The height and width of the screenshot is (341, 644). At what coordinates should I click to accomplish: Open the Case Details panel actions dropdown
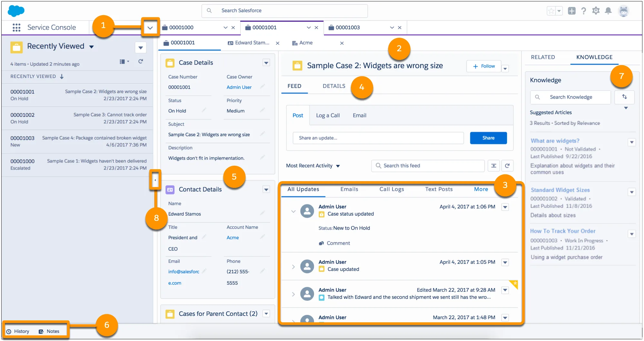[266, 62]
